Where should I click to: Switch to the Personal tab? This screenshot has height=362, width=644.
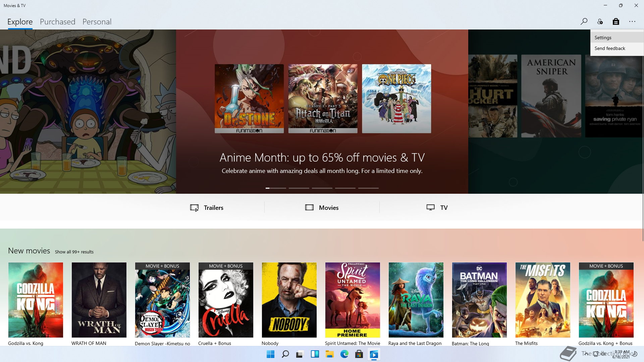tap(97, 22)
